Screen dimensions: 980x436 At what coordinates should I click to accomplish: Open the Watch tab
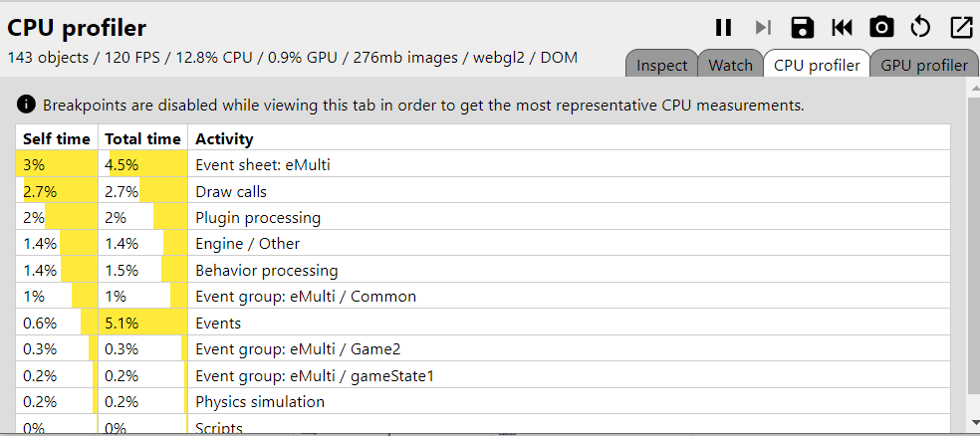click(731, 65)
